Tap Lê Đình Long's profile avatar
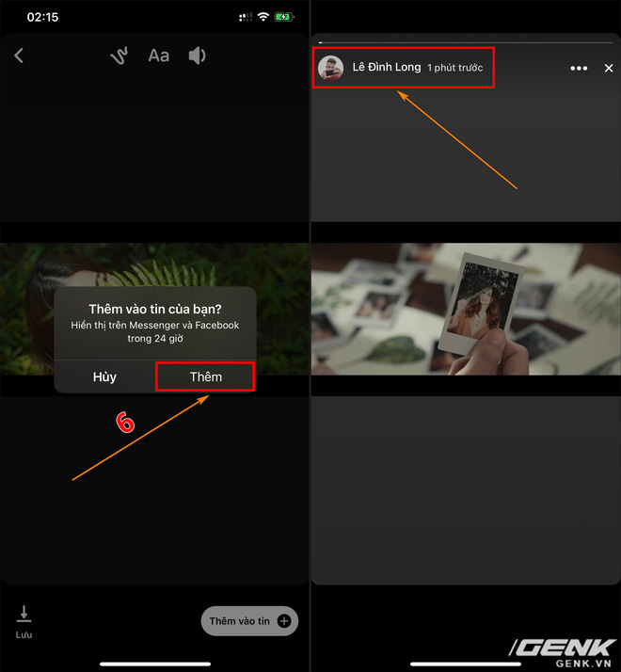Screen dimensions: 621x672 tap(330, 68)
